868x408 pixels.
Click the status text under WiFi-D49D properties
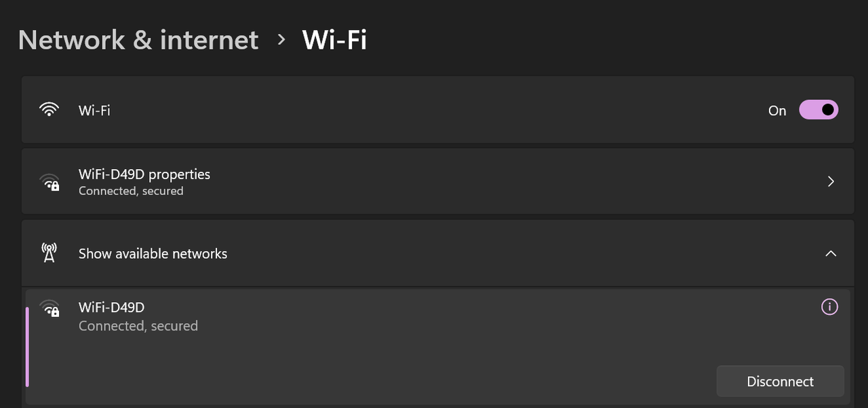[131, 191]
